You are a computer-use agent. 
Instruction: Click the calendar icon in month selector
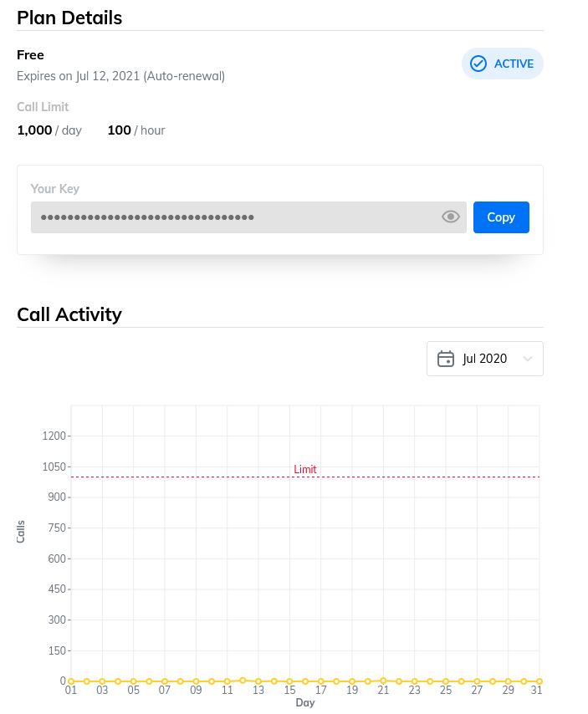pos(446,359)
